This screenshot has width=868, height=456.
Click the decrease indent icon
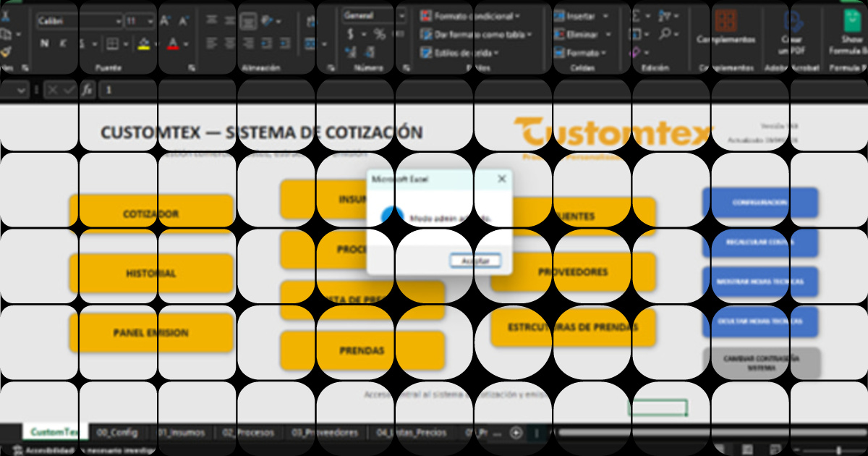[x=266, y=44]
